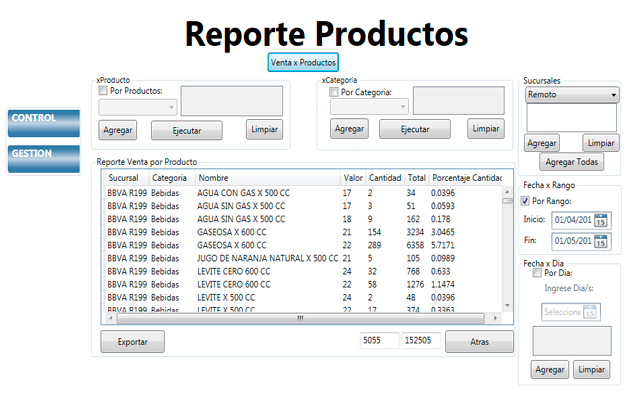This screenshot has height=400, width=640.
Task: Open the xCategoria combo box
Action: click(x=369, y=107)
